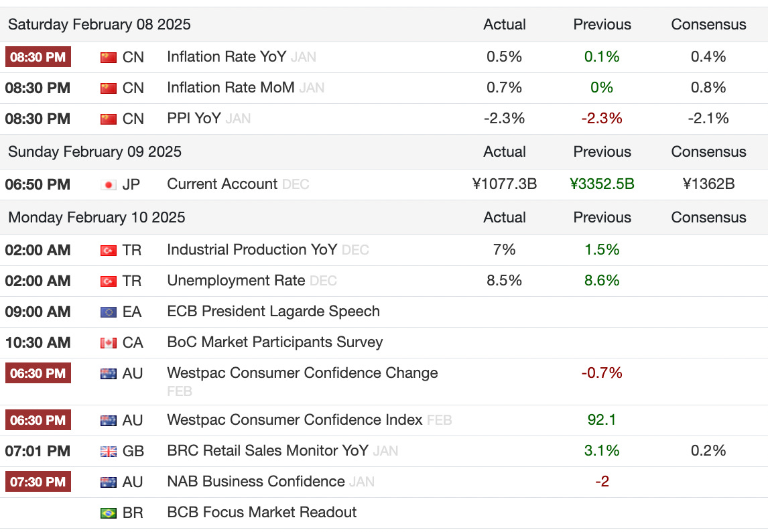Click the UK flag beside BRC Retail Sales
Screen dimensions: 768x532
click(x=108, y=451)
